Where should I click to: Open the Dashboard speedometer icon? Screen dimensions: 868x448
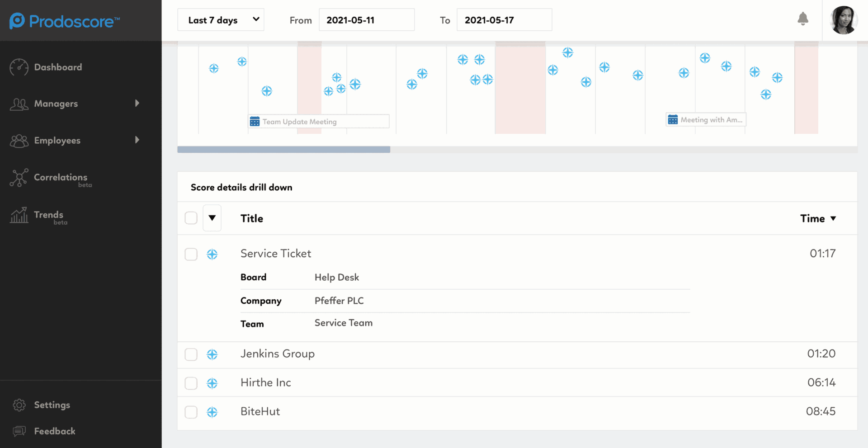pyautogui.click(x=19, y=67)
